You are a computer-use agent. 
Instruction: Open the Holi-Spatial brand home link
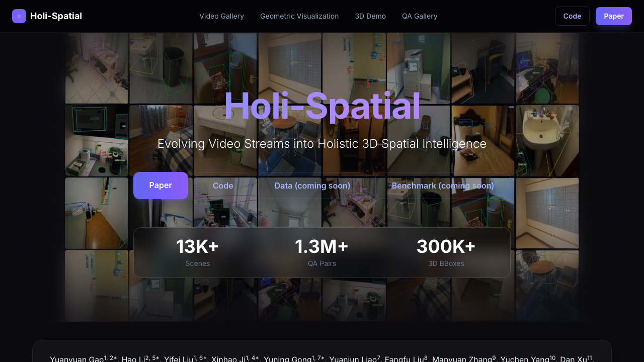click(x=47, y=16)
